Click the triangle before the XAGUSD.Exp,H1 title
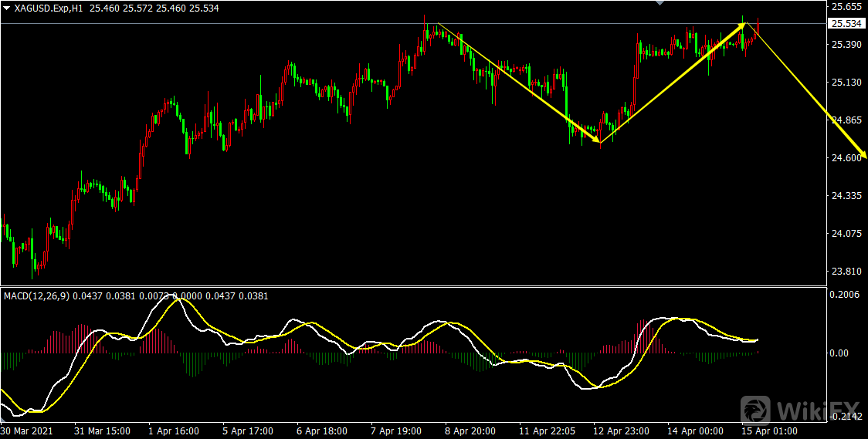The image size is (868, 439). 7,8
